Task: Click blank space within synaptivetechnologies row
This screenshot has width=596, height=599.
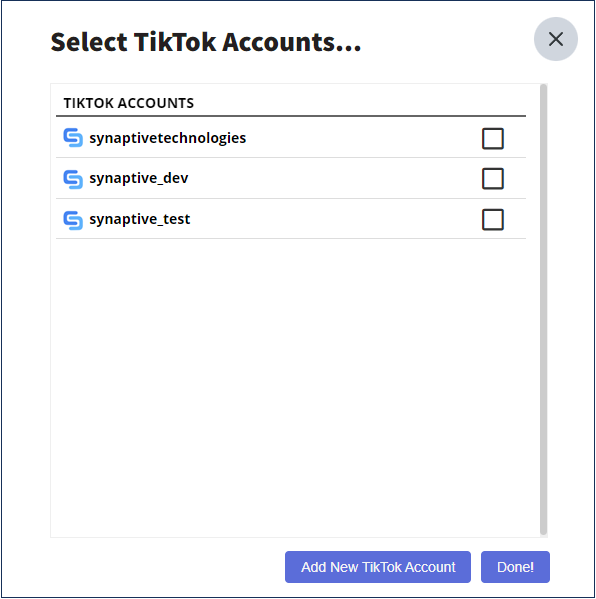Action: click(363, 138)
